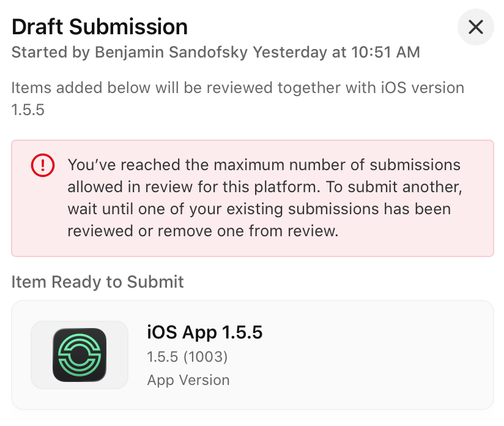The image size is (504, 426).
Task: Click the Item Ready to Submit heading
Action: tap(97, 282)
